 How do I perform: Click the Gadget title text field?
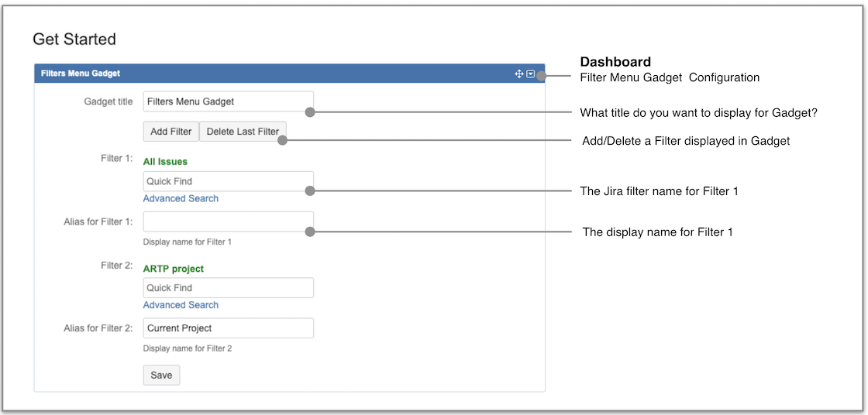tap(228, 101)
